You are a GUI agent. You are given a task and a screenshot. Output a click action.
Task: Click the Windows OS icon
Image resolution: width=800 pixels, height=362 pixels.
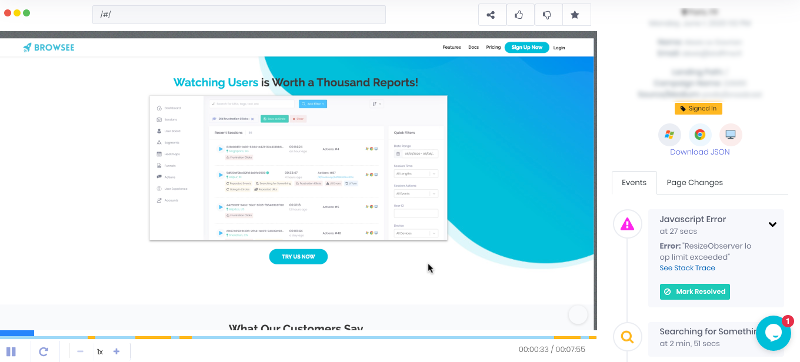(669, 135)
